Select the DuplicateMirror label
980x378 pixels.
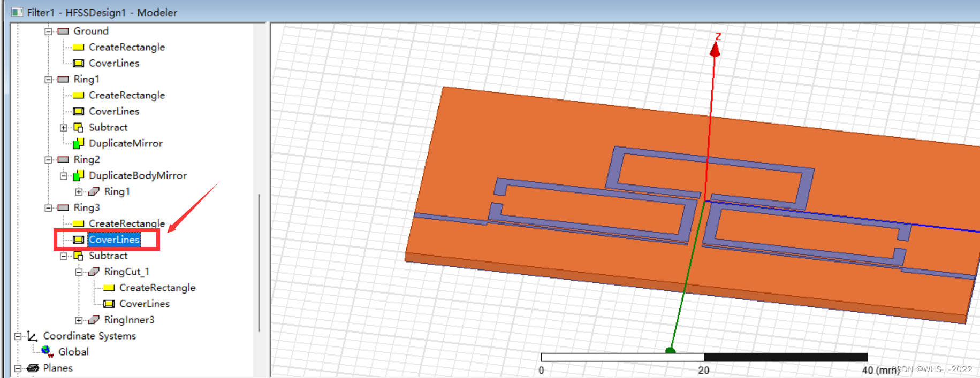tap(126, 143)
